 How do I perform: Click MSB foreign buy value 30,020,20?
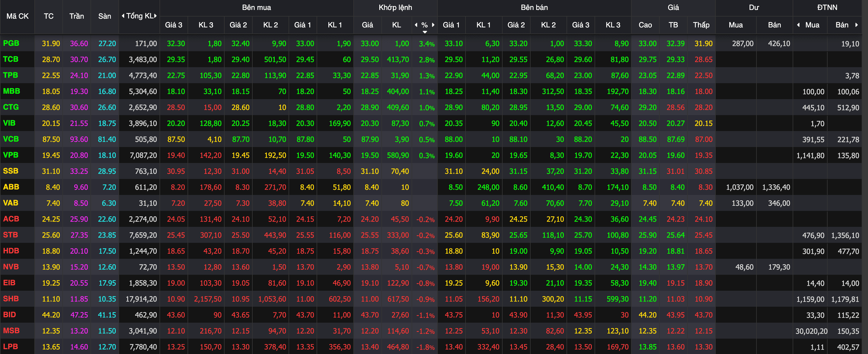[811, 331]
